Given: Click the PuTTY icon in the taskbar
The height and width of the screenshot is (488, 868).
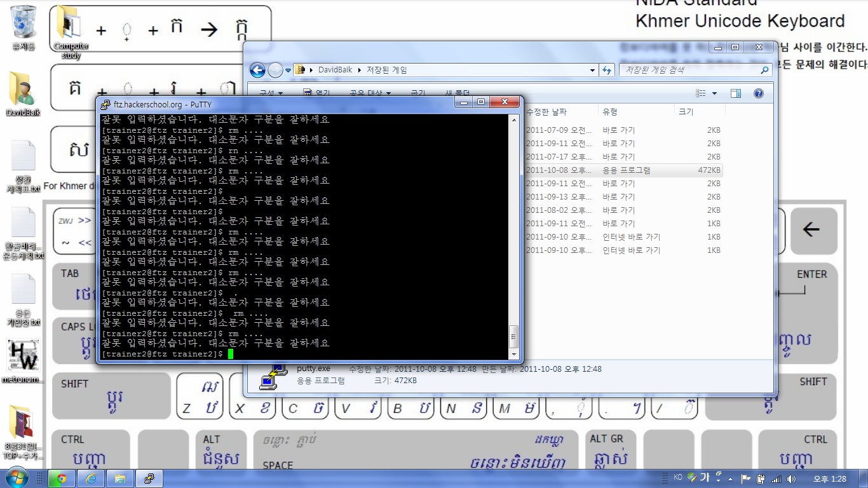Looking at the screenshot, I should tap(149, 478).
